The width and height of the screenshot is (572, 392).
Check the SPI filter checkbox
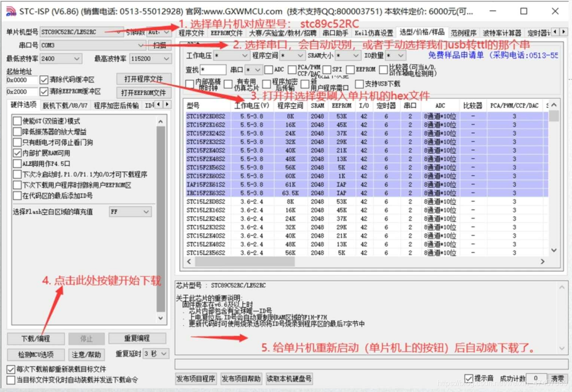pyautogui.click(x=327, y=69)
